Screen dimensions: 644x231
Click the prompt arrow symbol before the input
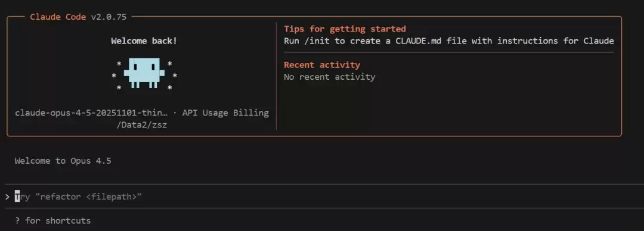7,197
